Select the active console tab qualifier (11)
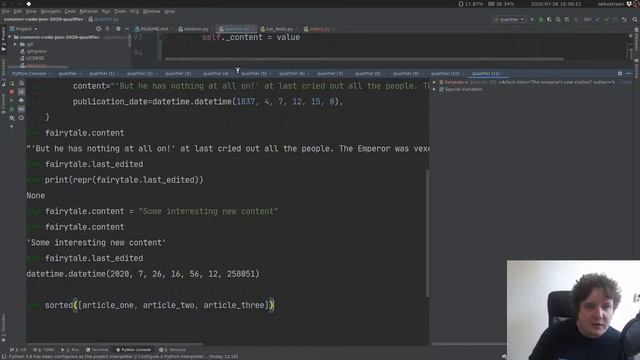Image resolution: width=640 pixels, height=360 pixels. point(486,73)
